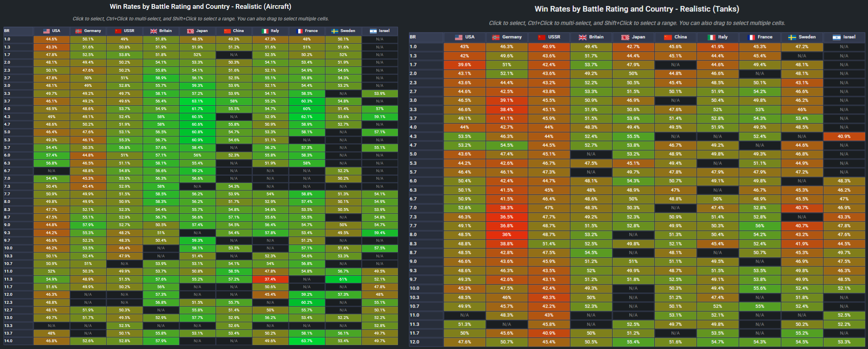Viewport: 868px width, 349px height.
Task: Click the 6.3 row label in Tanks table
Action: 426,190
